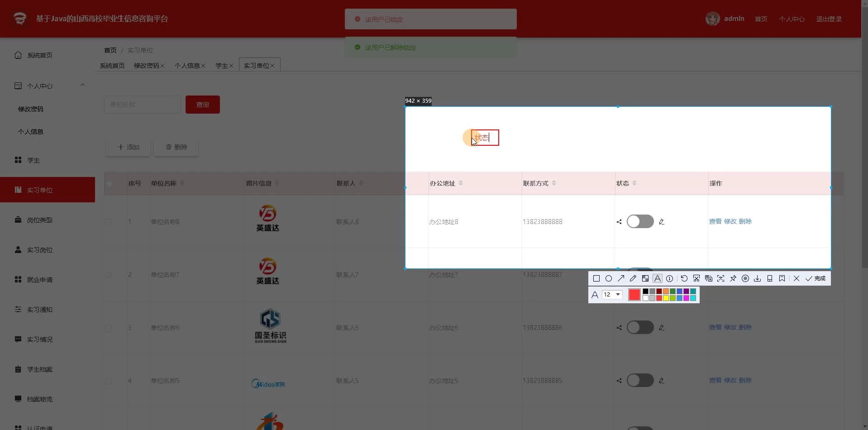Open the font size 12 dropdown

tap(612, 295)
